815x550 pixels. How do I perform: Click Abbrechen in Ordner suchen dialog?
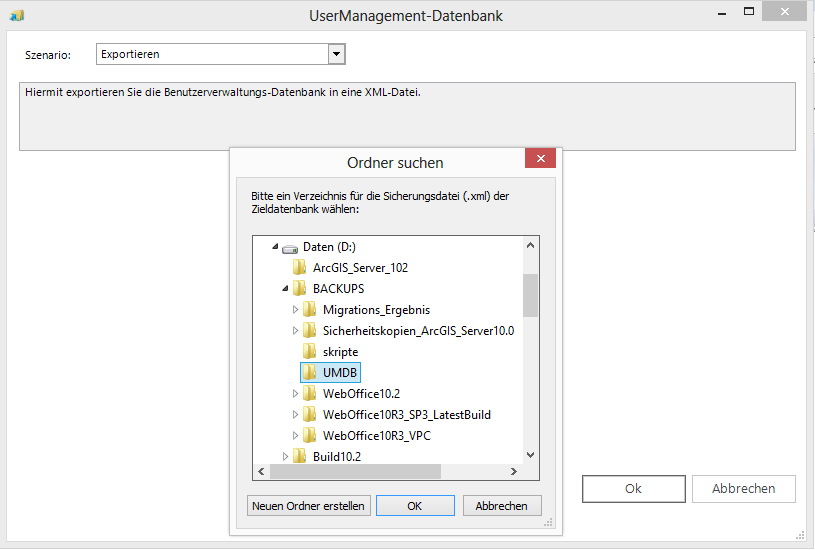pyautogui.click(x=502, y=505)
